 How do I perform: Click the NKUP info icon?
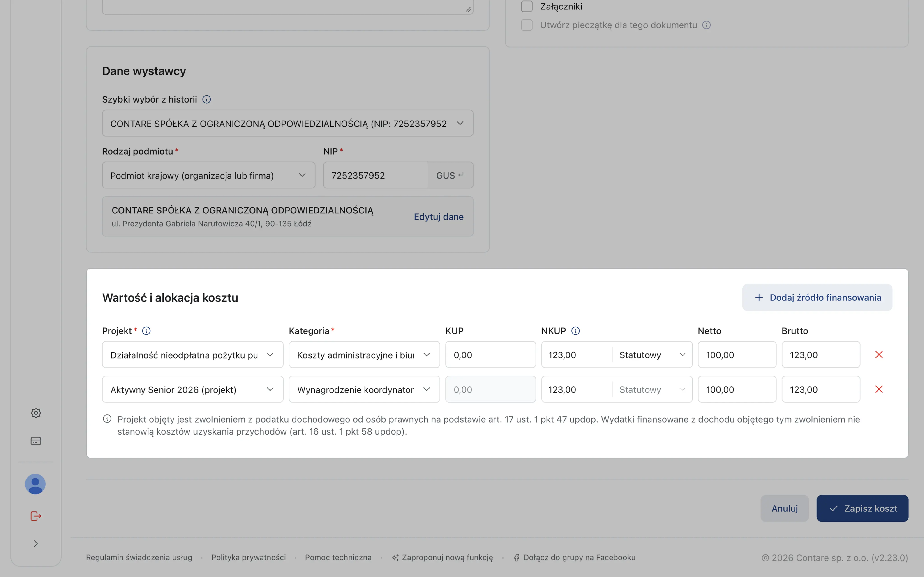point(575,331)
